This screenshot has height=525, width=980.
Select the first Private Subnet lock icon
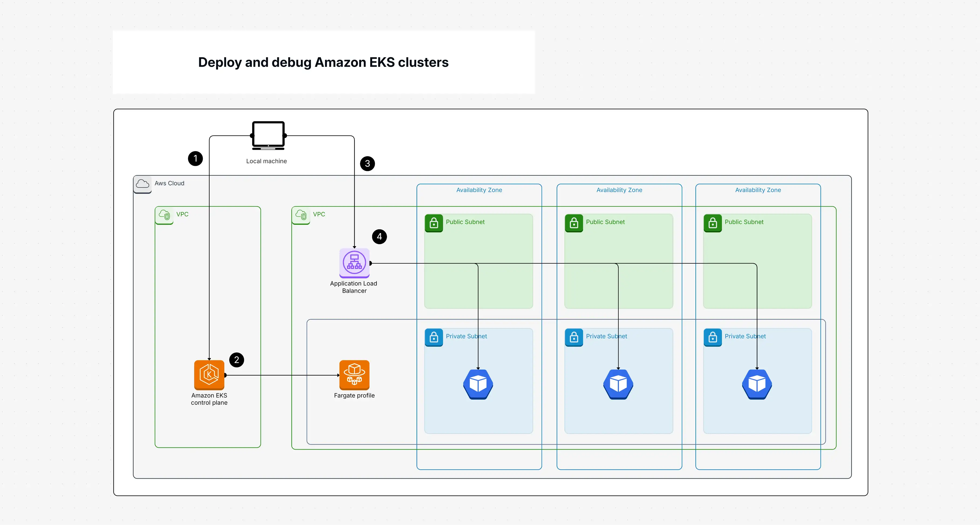click(434, 337)
